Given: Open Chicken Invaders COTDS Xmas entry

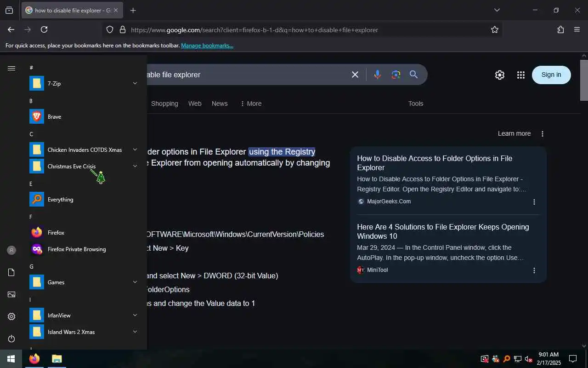Looking at the screenshot, I should click(x=85, y=150).
